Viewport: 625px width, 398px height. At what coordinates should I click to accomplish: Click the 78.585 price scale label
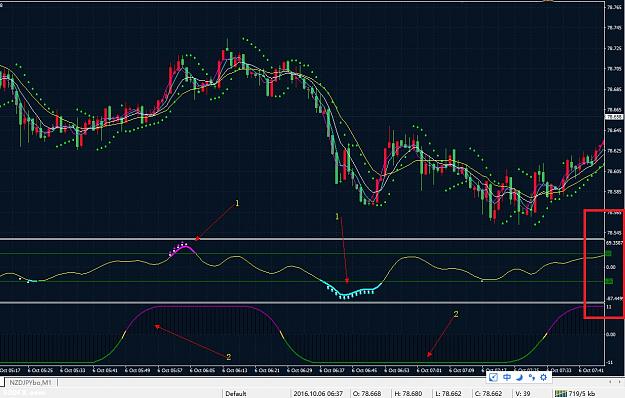click(x=614, y=192)
